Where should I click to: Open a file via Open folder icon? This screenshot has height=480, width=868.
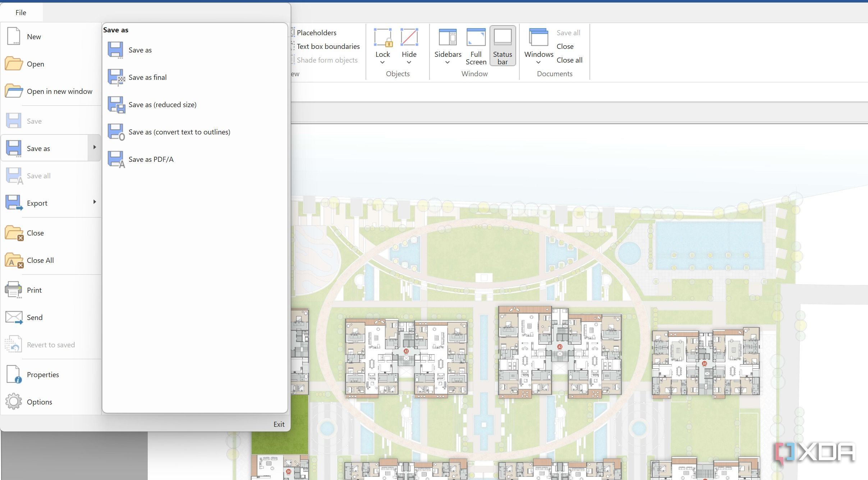(14, 64)
